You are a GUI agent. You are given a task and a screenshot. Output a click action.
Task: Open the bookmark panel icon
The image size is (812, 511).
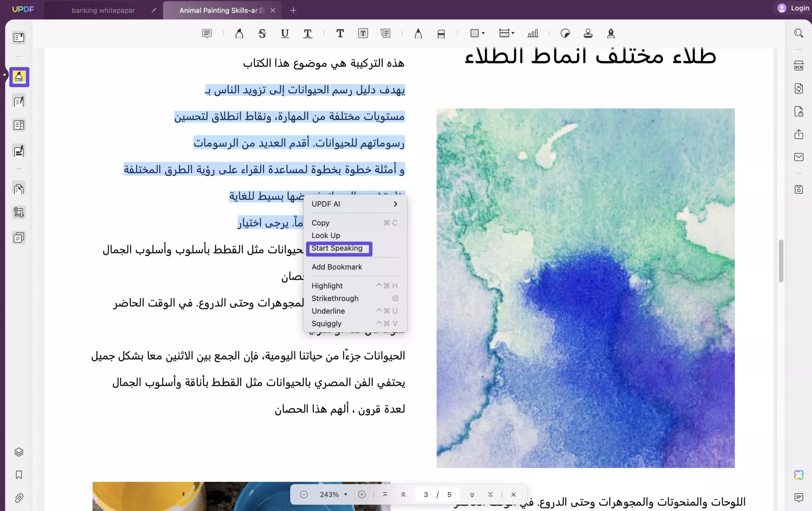pos(18,474)
